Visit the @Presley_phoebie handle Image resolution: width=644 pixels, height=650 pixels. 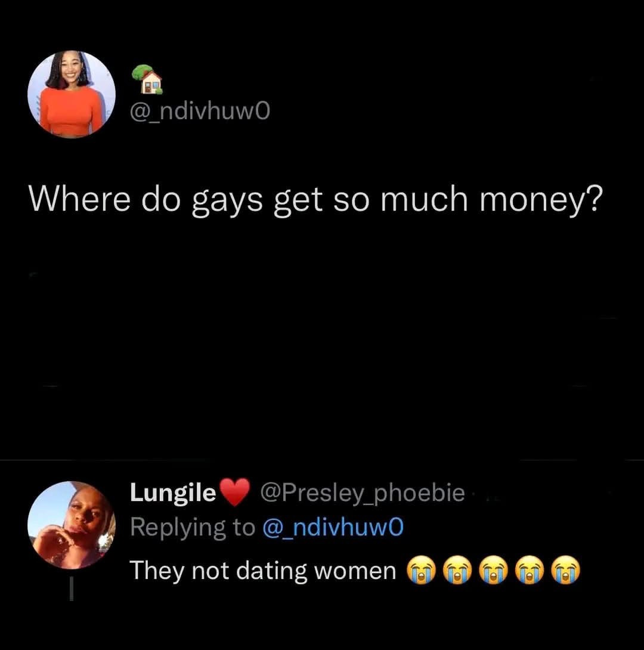[363, 493]
